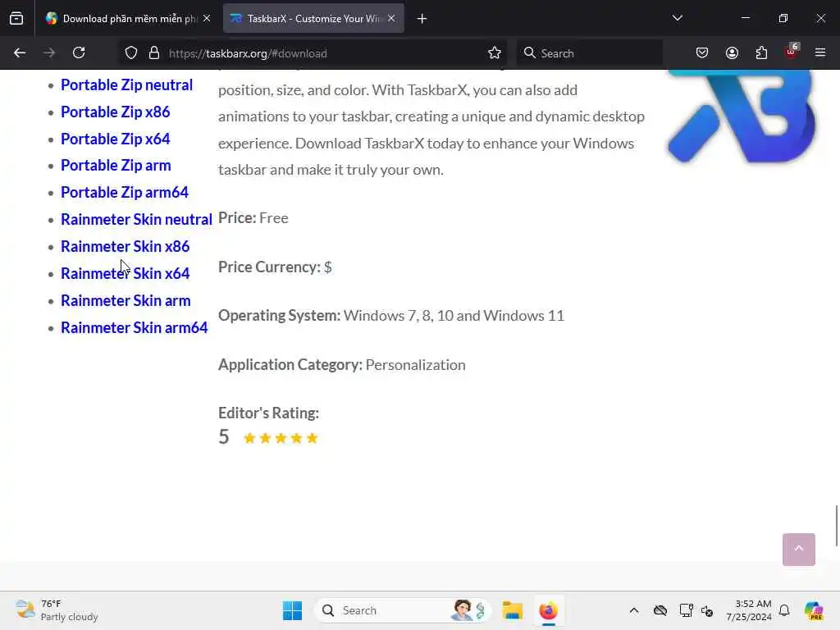Open Save to Pocket icon
Screen dimensions: 840x630
tap(702, 53)
